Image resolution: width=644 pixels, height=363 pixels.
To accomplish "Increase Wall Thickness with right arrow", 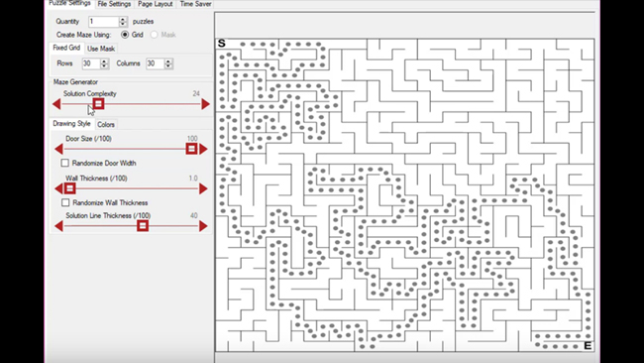I will point(203,188).
